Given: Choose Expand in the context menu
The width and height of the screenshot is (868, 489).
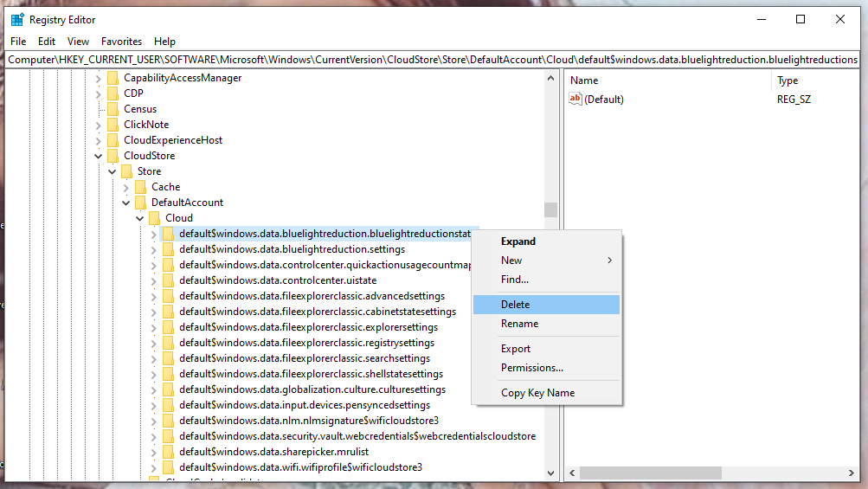Looking at the screenshot, I should click(546, 241).
